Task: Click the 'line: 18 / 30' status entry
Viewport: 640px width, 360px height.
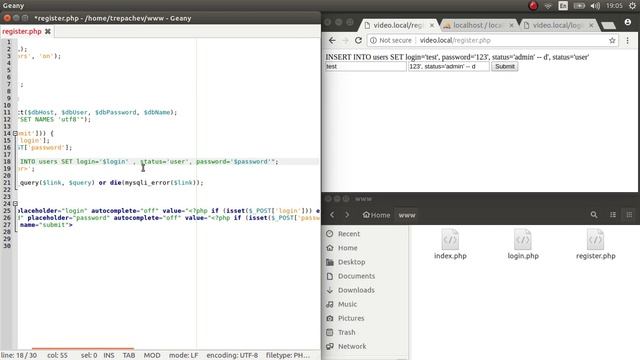Action: click(x=19, y=356)
